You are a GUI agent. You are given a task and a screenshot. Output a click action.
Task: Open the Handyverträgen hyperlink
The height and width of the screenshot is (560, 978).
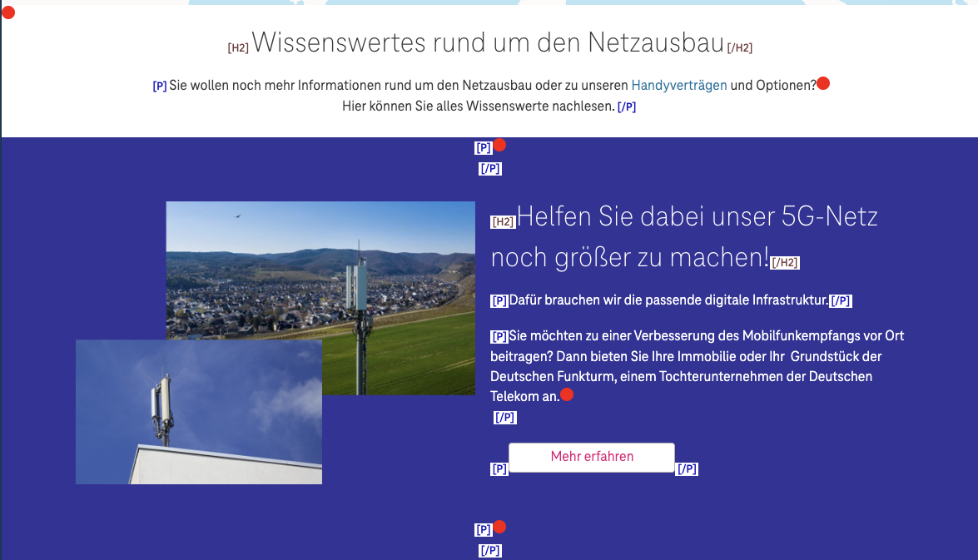click(x=678, y=84)
